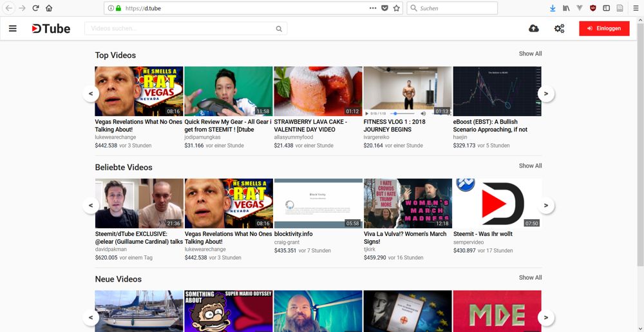Open Vegas Revelations thumbnail in Top Videos
Viewport: 644px width, 332px height.
(139, 91)
